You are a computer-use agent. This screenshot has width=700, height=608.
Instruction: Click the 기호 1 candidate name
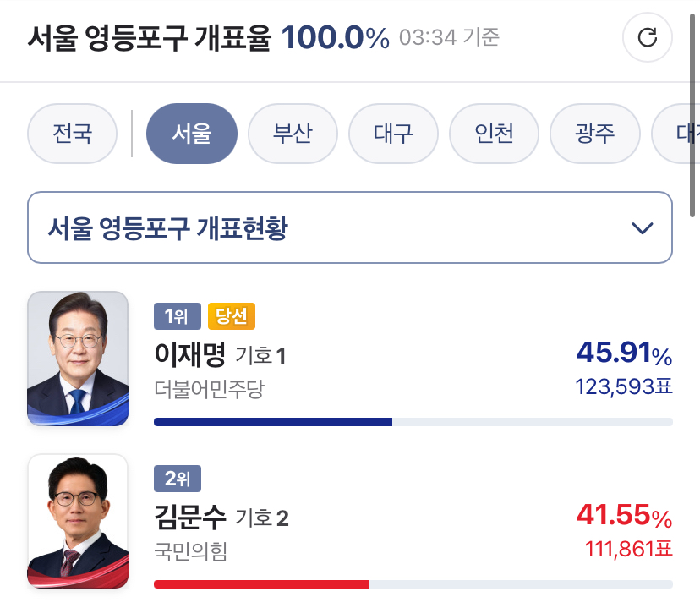click(189, 355)
